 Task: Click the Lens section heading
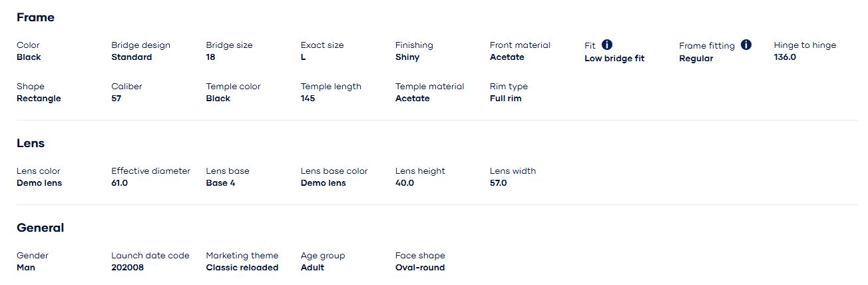tap(31, 143)
